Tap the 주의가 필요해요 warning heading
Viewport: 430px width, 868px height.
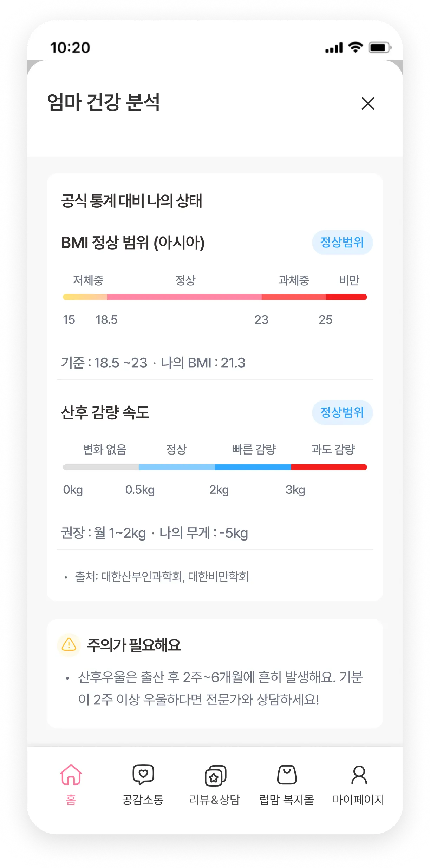click(x=134, y=645)
